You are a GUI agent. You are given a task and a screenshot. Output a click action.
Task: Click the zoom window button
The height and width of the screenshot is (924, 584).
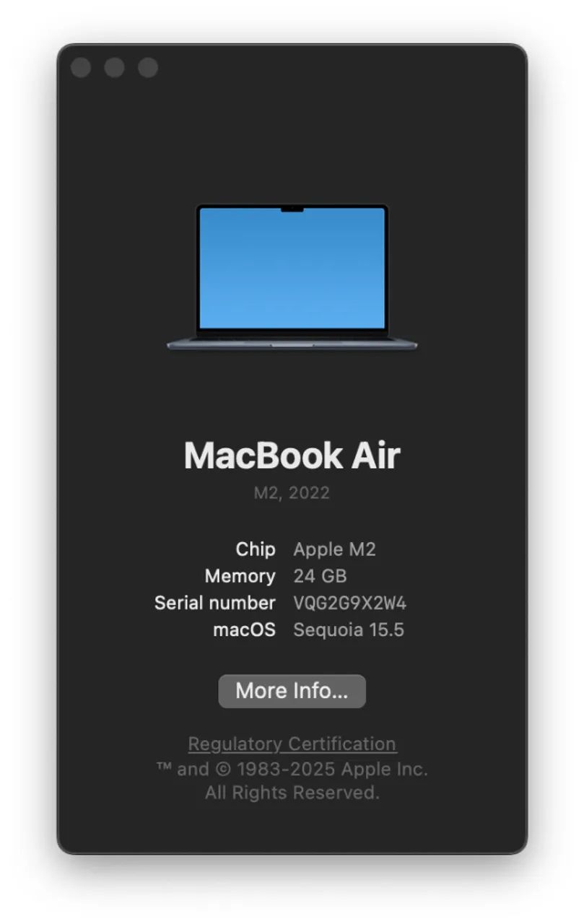148,68
